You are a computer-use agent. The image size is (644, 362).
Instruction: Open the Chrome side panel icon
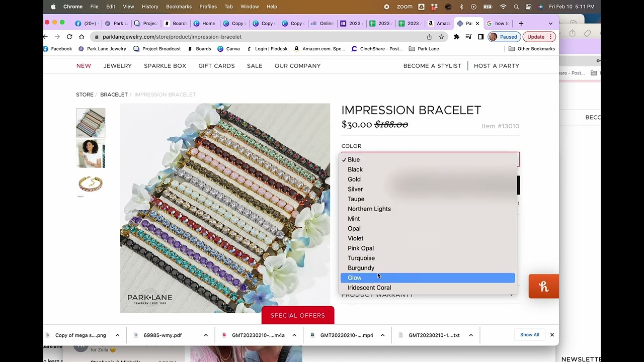(480, 37)
